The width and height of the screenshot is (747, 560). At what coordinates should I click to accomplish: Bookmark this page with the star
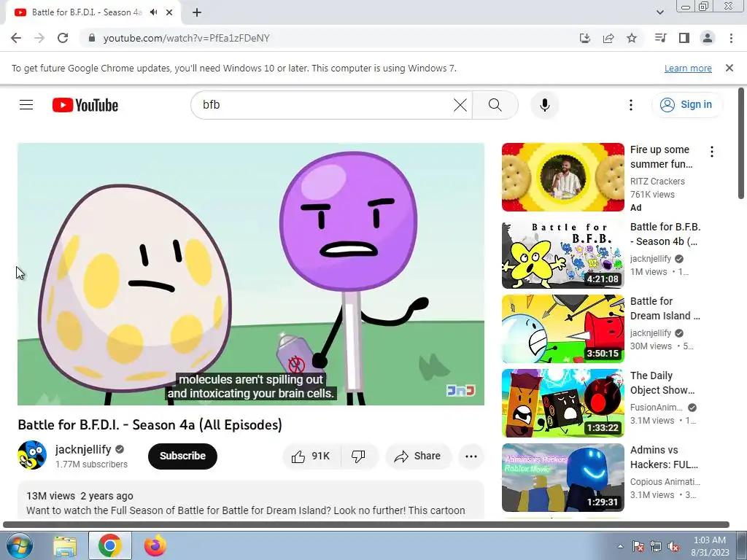click(x=632, y=38)
